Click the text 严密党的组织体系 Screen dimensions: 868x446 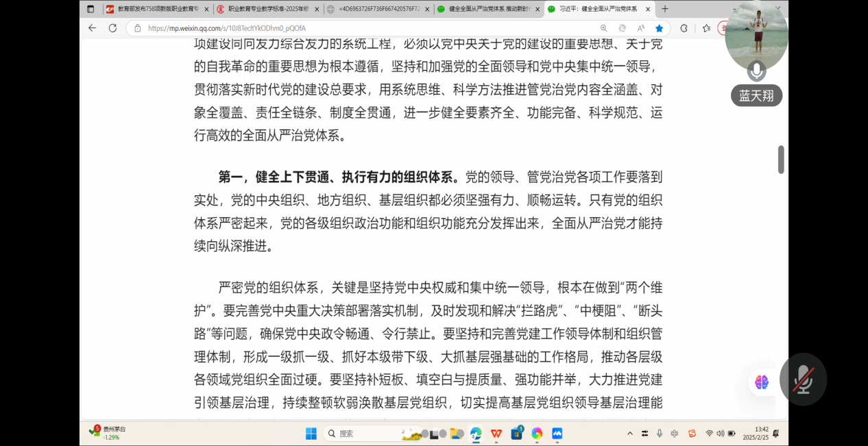pyautogui.click(x=271, y=287)
